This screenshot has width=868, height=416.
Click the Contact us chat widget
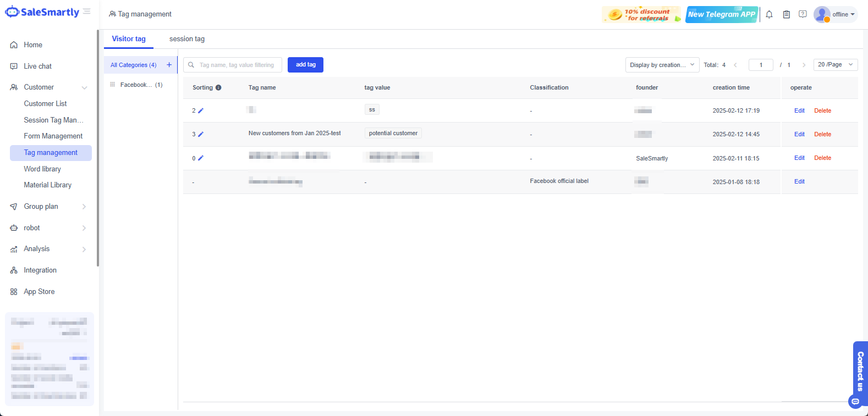click(x=860, y=374)
